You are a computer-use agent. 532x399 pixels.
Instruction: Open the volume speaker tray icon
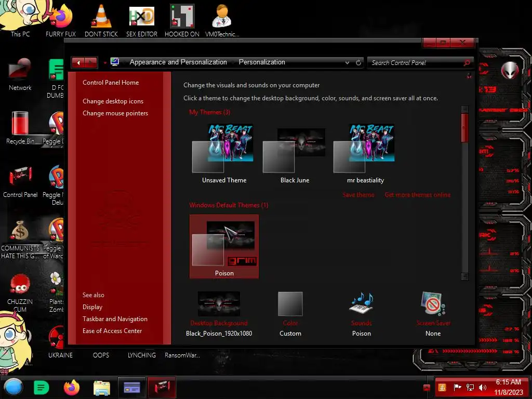click(482, 387)
